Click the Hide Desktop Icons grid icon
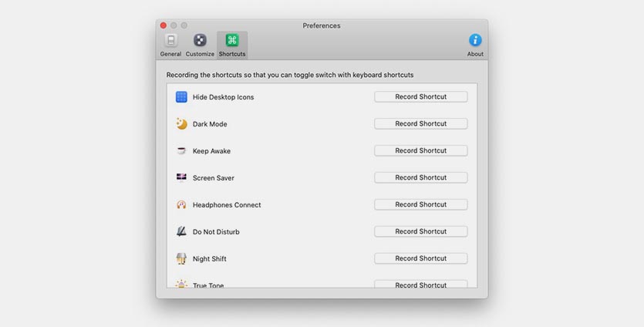This screenshot has height=327, width=644. pyautogui.click(x=181, y=97)
